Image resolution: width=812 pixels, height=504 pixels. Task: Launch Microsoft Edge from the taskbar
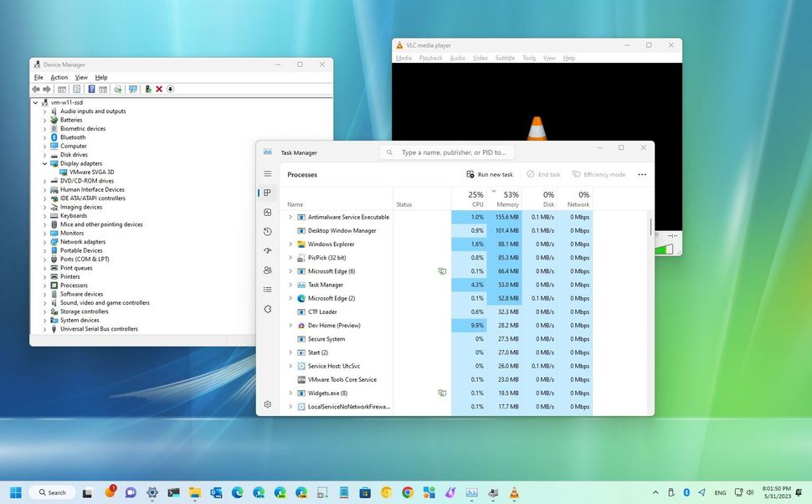tap(237, 492)
